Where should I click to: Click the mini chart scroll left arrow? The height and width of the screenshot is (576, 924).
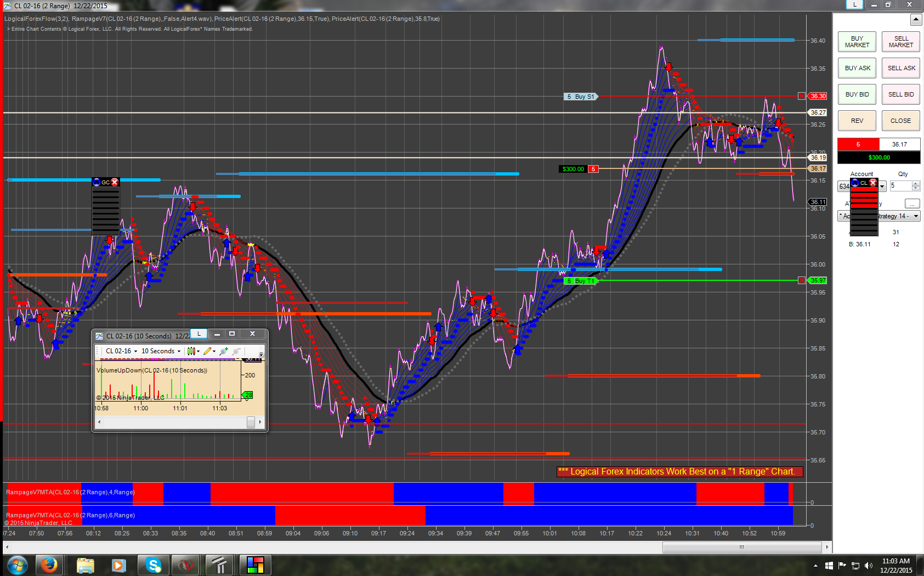(99, 422)
